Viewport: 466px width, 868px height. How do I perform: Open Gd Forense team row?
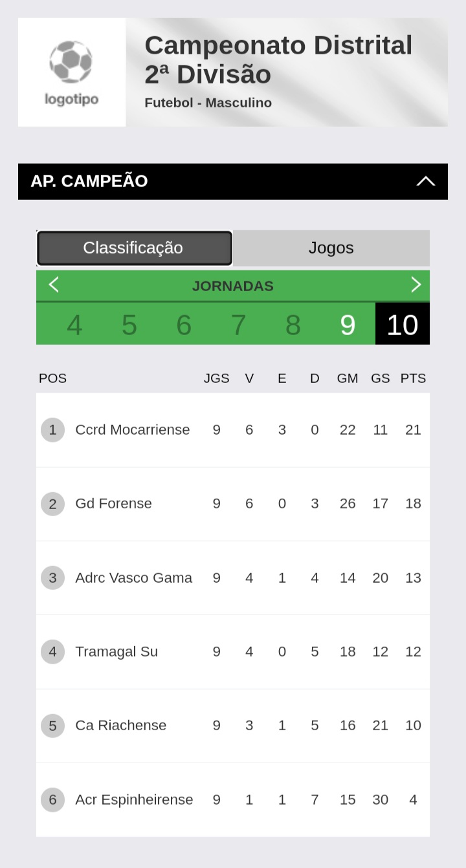[x=114, y=504]
